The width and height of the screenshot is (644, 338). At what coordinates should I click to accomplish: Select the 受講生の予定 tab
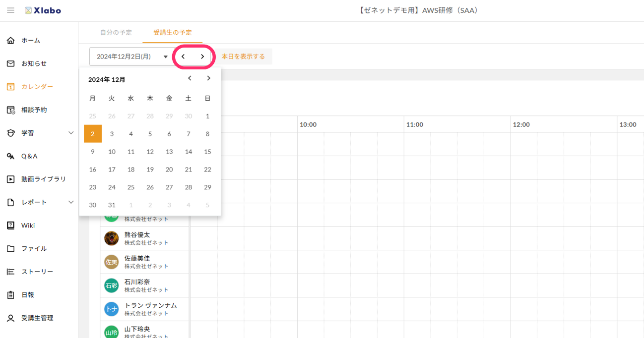(x=172, y=33)
